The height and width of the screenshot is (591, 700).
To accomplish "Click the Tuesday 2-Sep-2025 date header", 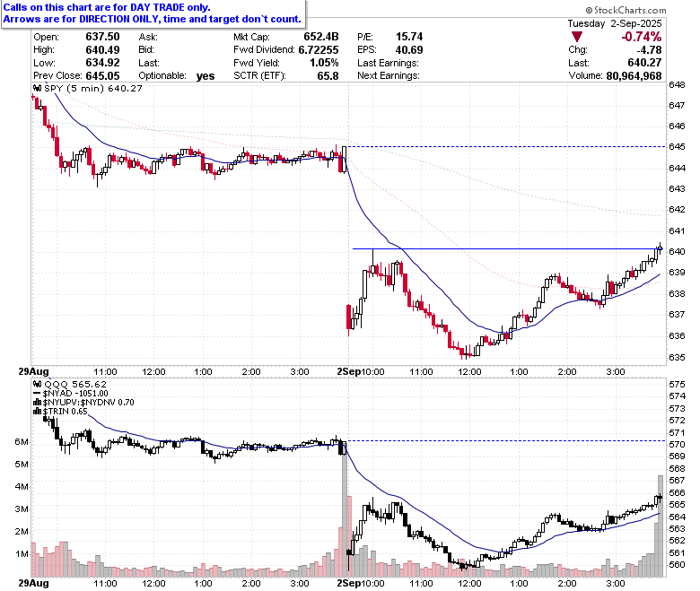I will pyautogui.click(x=614, y=23).
